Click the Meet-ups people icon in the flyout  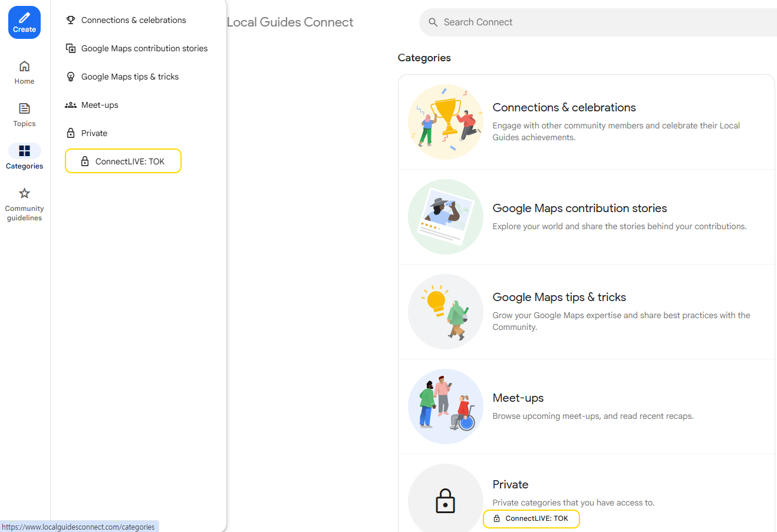[71, 105]
